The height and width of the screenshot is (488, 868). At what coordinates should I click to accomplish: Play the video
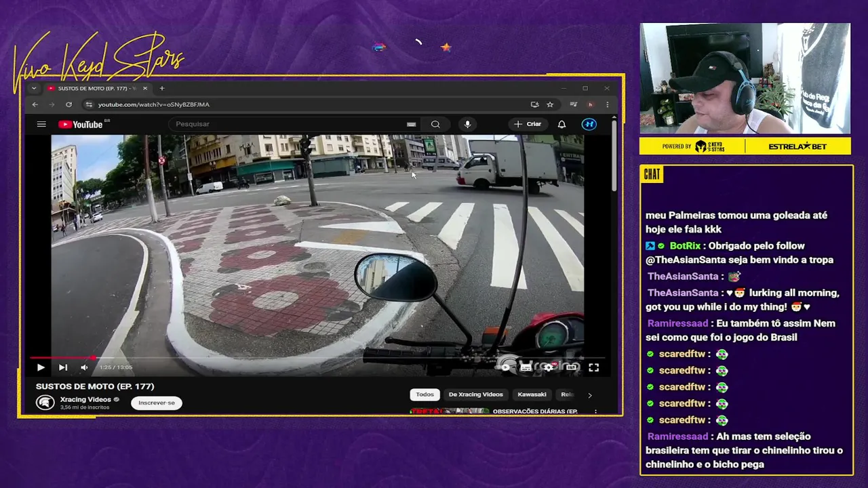[41, 367]
